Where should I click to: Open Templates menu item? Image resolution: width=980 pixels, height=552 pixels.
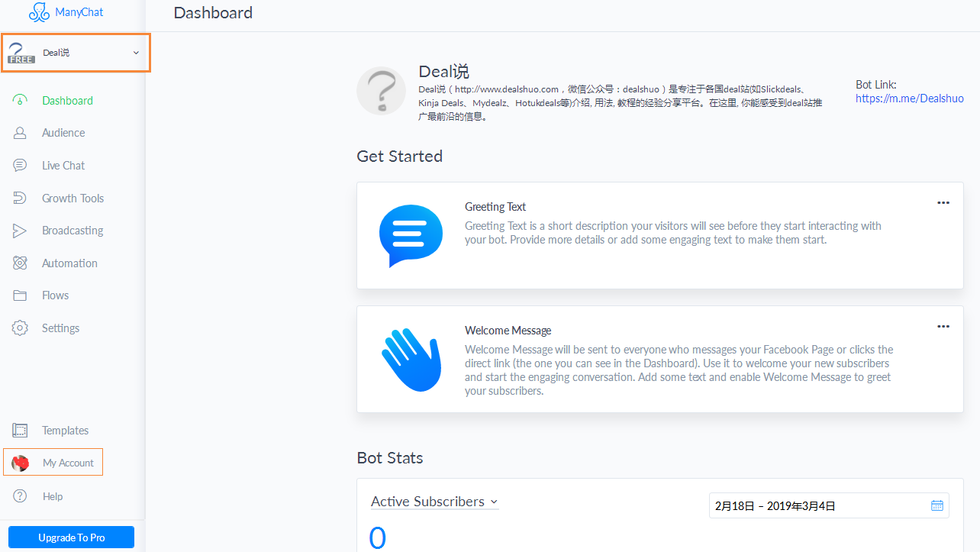pos(65,431)
